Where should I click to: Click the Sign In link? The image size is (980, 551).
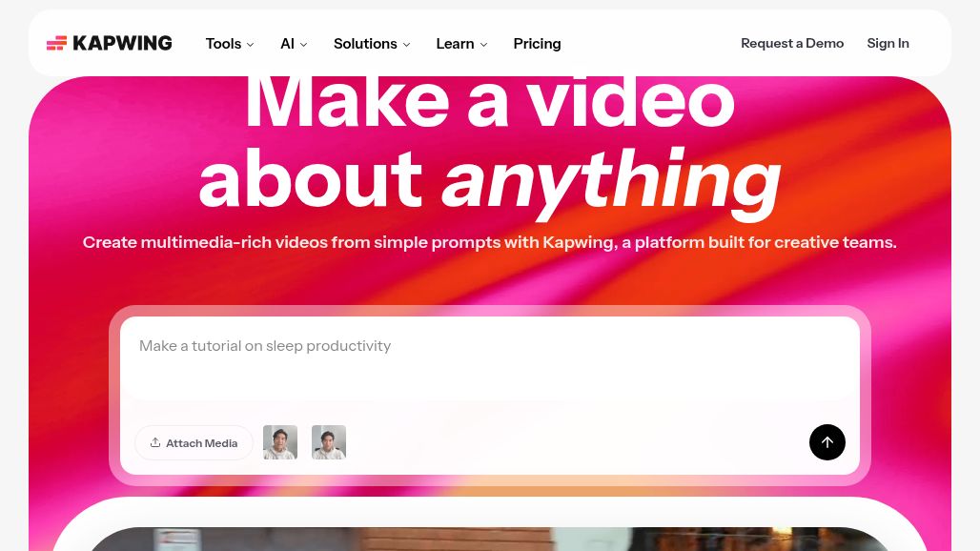point(888,43)
